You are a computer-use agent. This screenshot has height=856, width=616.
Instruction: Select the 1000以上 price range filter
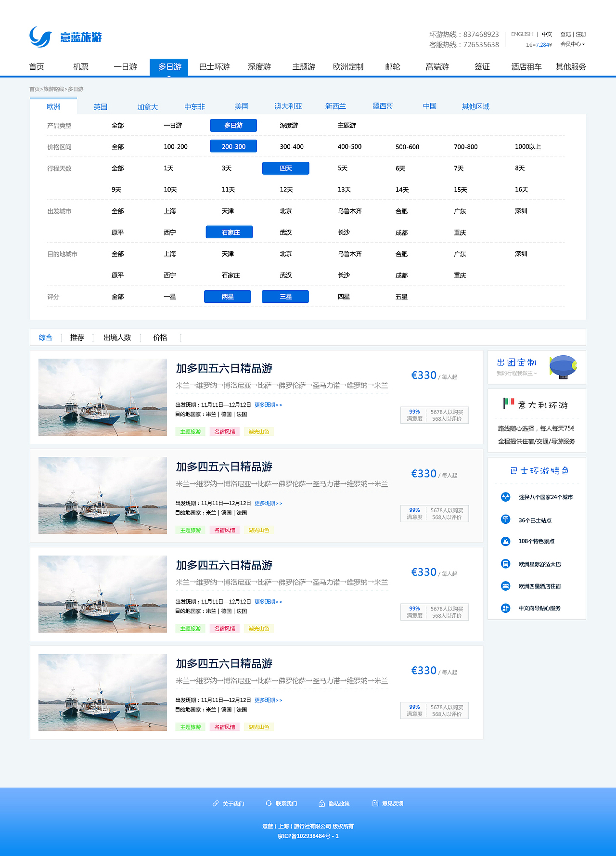click(x=528, y=146)
